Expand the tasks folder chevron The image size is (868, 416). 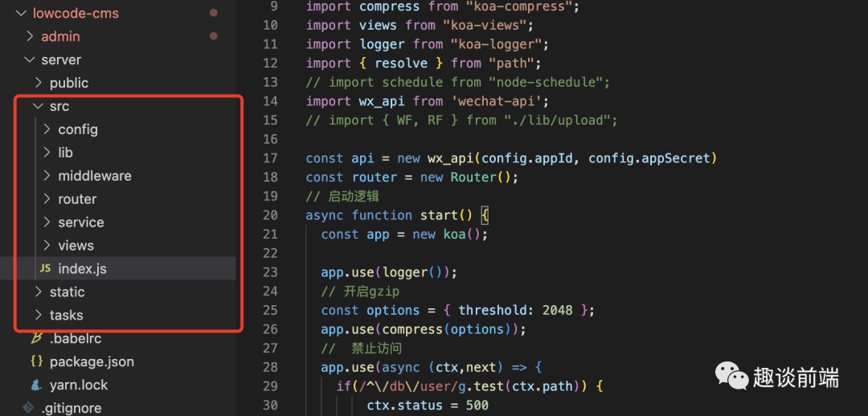point(39,316)
